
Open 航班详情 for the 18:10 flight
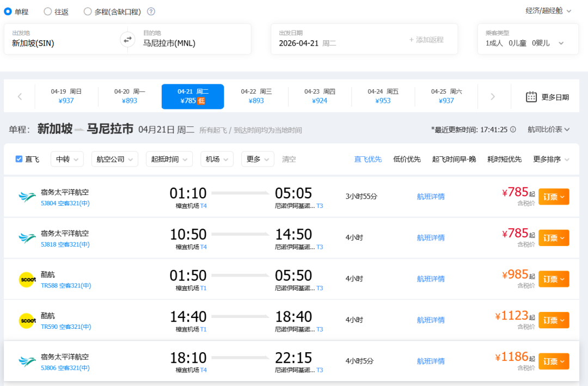click(431, 361)
